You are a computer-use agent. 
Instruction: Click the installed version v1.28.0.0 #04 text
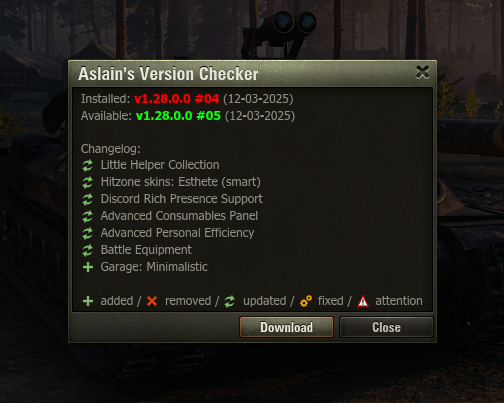click(177, 99)
